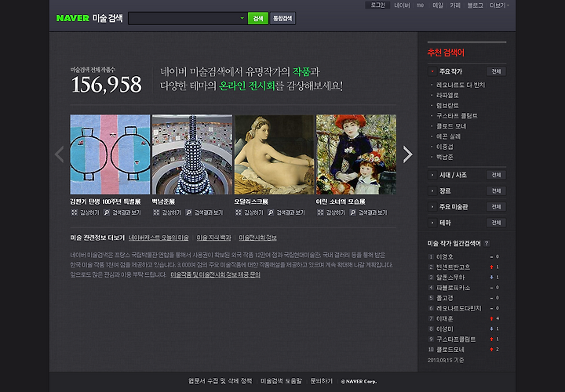Go to next exhibitions with right arrow
Screen dimensions: 565x392
coord(407,154)
